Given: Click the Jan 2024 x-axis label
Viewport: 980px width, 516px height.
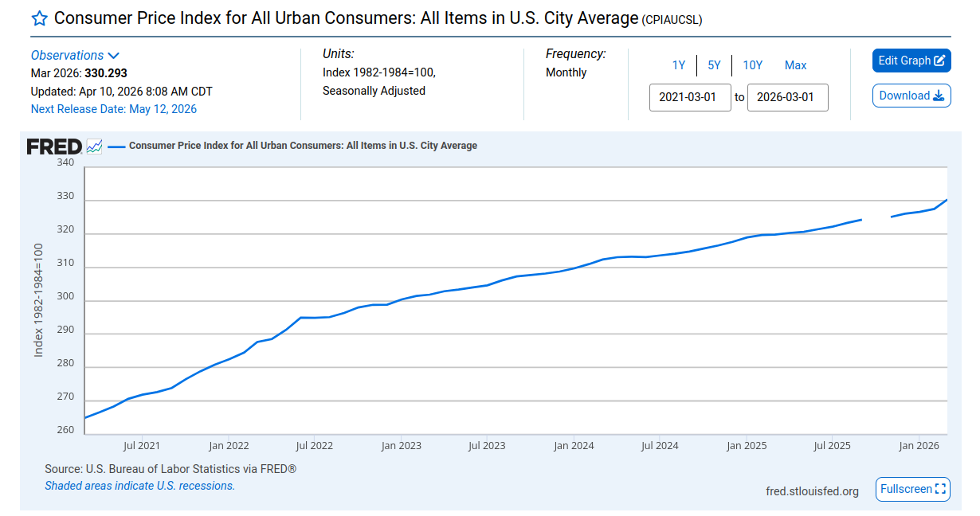Looking at the screenshot, I should click(574, 446).
